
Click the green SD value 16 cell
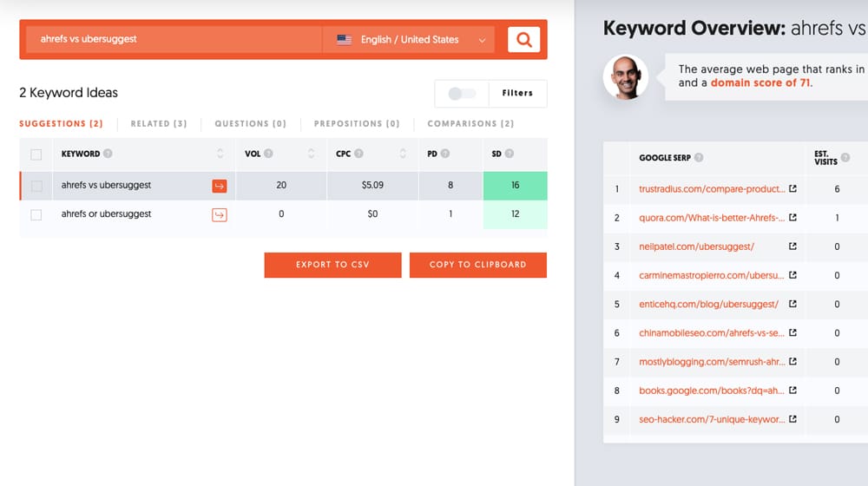tap(516, 186)
